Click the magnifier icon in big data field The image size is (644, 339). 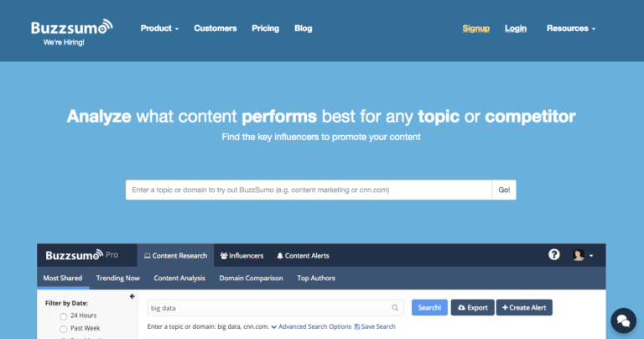[x=395, y=308]
